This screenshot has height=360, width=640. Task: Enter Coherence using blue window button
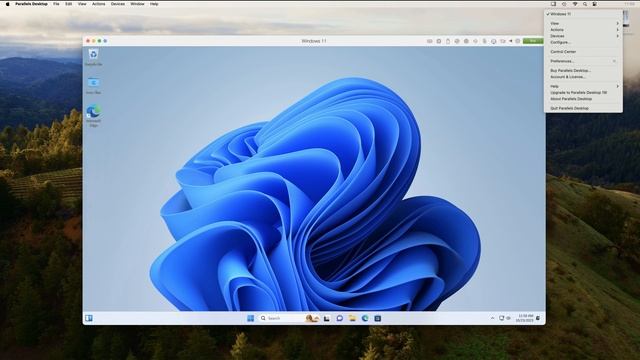[105, 41]
